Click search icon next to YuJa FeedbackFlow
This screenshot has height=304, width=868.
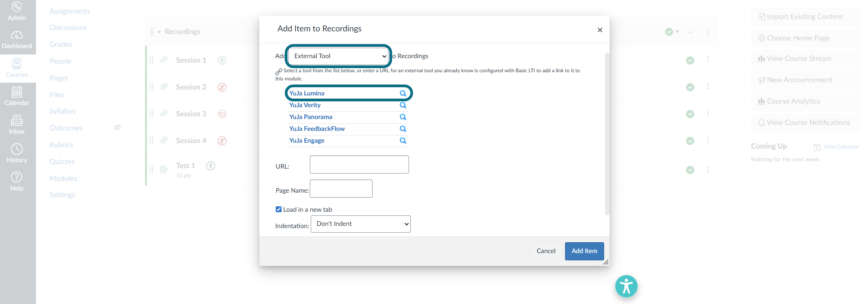[x=403, y=129]
